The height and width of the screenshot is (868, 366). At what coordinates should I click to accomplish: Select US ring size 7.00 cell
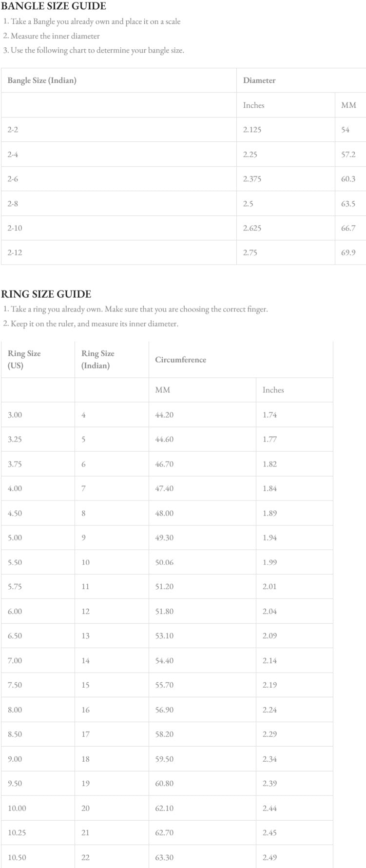point(15,660)
